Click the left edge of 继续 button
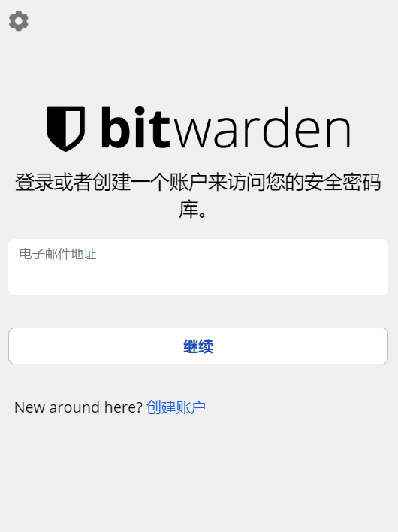The image size is (398, 532). (x=20, y=346)
